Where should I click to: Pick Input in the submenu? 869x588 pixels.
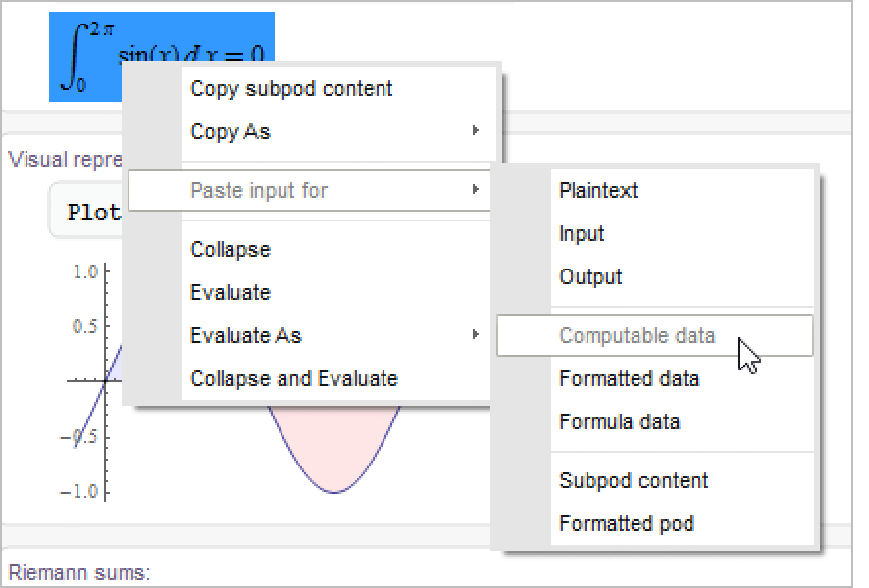coord(582,234)
